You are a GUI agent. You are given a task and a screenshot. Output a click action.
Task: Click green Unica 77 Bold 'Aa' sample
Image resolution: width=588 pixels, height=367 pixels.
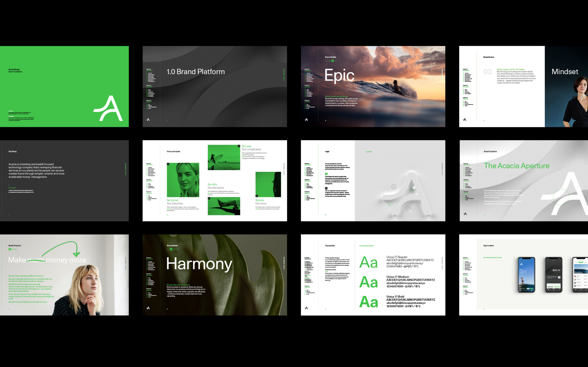[x=368, y=301]
